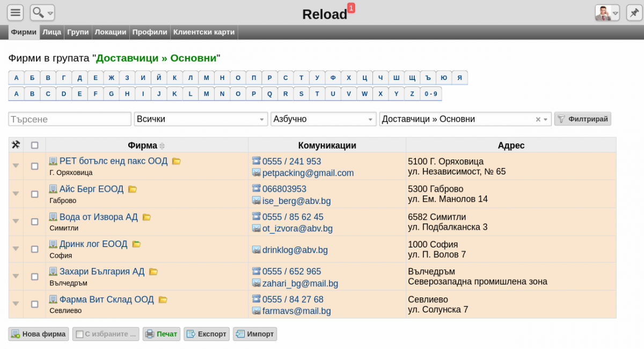
Task: Check the Захари България АД row
Action: click(x=35, y=277)
